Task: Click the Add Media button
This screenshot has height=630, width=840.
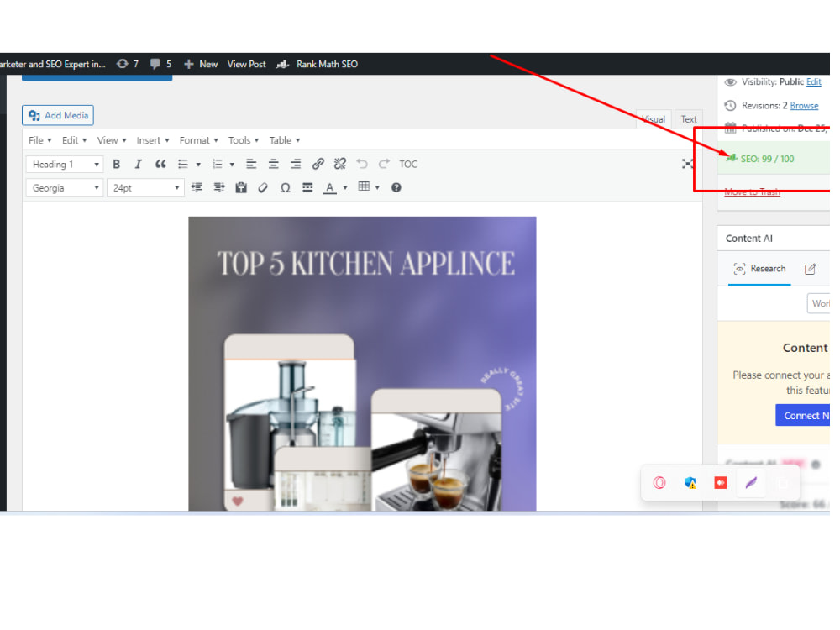Action: click(x=58, y=115)
